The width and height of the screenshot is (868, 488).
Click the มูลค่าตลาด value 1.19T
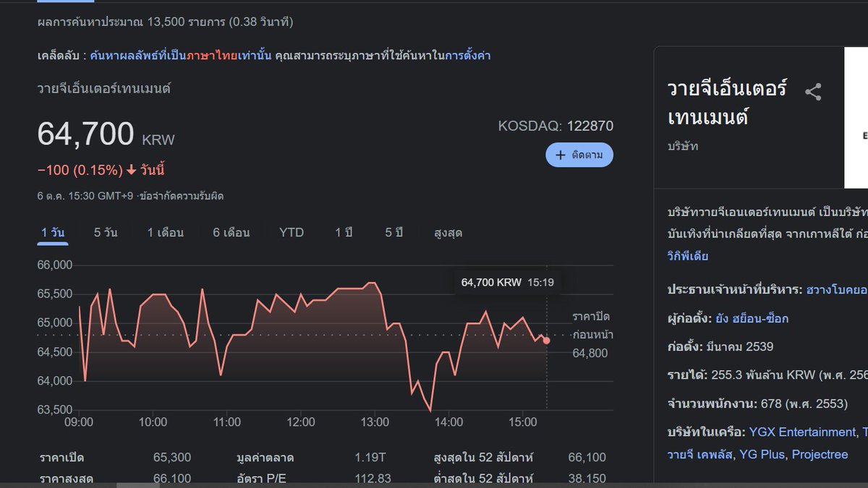tap(370, 458)
